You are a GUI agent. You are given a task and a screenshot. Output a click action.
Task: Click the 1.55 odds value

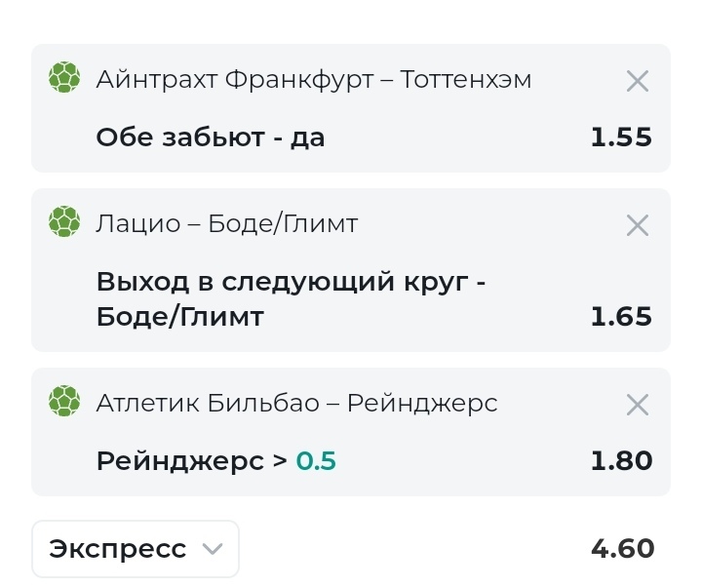(621, 137)
